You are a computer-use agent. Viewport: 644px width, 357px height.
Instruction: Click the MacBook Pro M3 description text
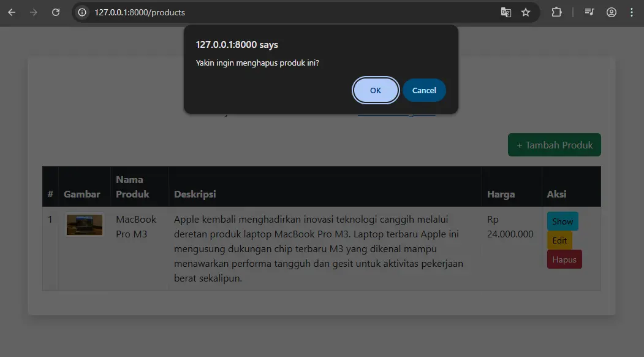click(x=319, y=248)
